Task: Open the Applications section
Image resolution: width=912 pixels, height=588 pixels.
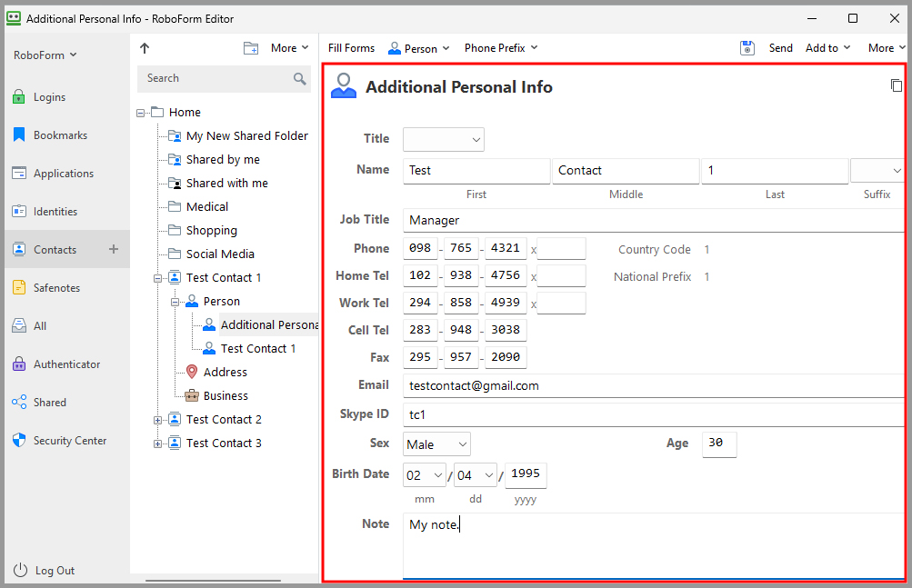Action: (53, 174)
